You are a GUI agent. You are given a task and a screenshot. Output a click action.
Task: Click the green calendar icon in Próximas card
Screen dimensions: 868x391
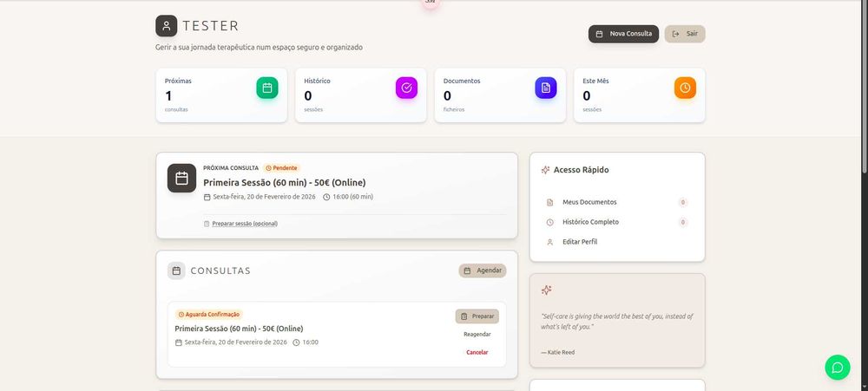pyautogui.click(x=266, y=88)
